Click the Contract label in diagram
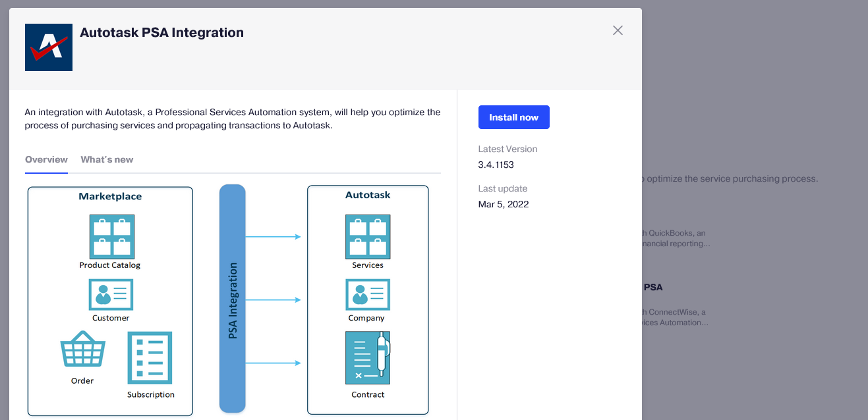 pos(368,395)
